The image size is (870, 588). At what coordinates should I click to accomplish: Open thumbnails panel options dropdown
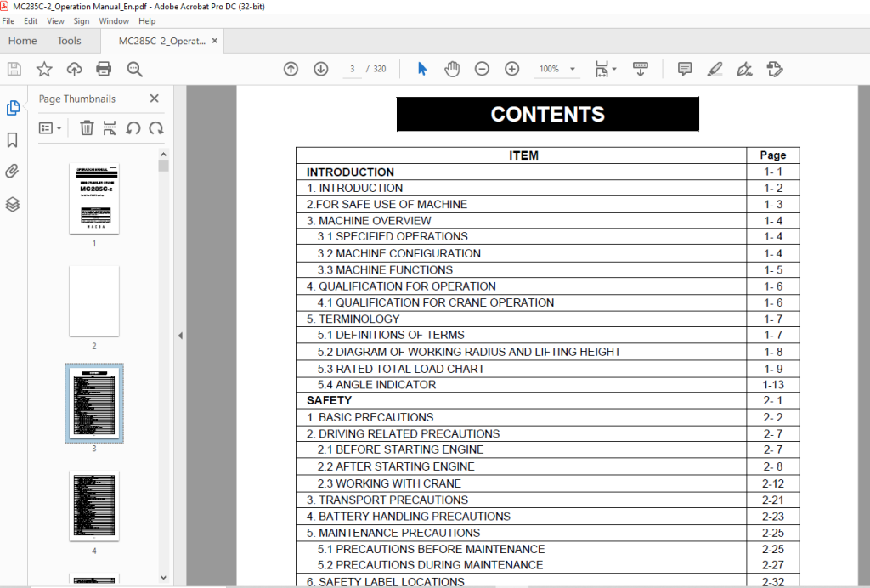pos(50,128)
